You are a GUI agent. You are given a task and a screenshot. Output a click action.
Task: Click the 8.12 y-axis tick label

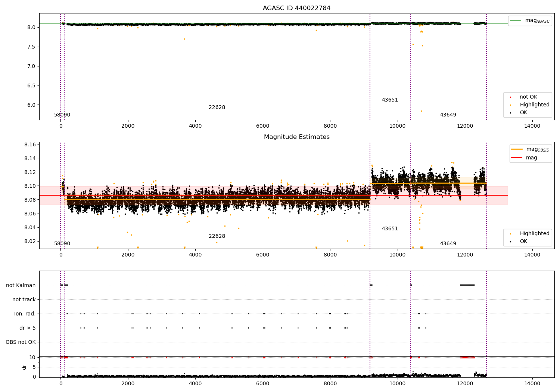[30, 172]
